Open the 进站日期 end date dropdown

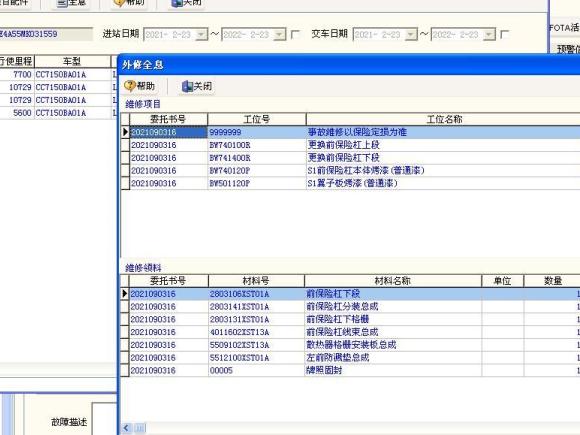(280, 35)
